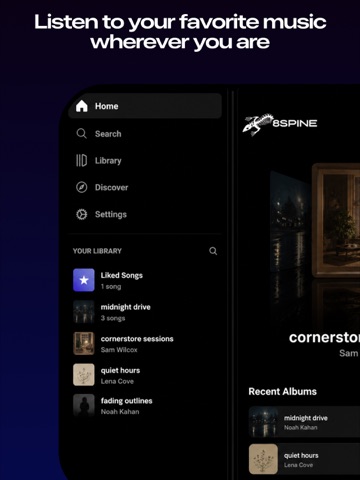Click the search icon beside YOUR LIBRARY
The height and width of the screenshot is (480, 360).
[x=213, y=251]
